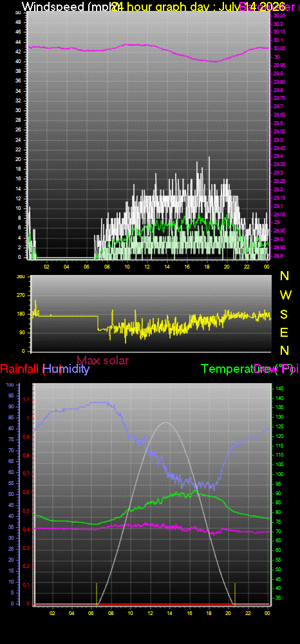Click the 30.1 barometer axis value
300x644 pixels.
[278, 40]
